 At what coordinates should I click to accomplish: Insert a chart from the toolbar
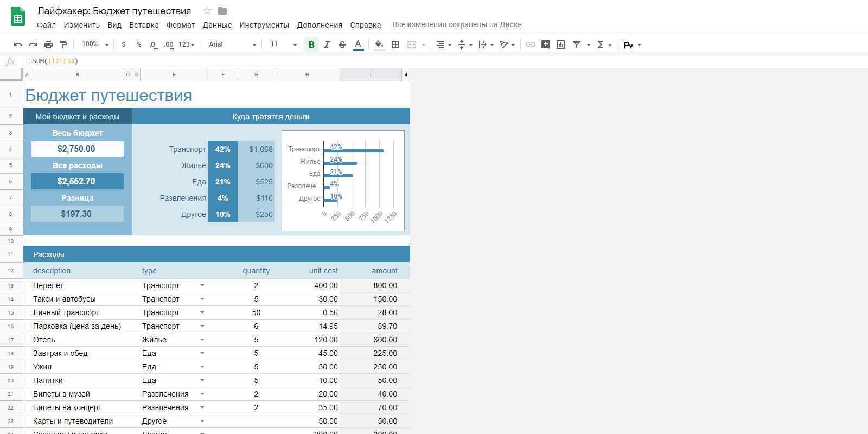click(x=561, y=44)
